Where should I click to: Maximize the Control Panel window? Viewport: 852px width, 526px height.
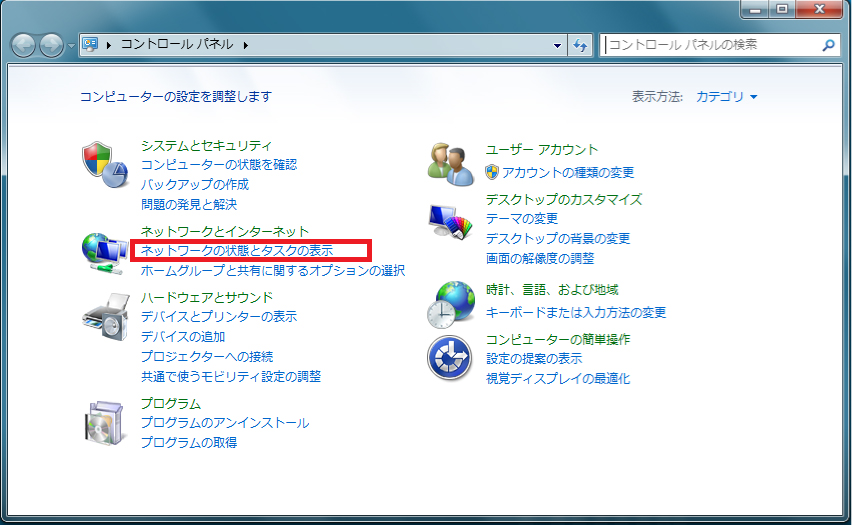782,9
